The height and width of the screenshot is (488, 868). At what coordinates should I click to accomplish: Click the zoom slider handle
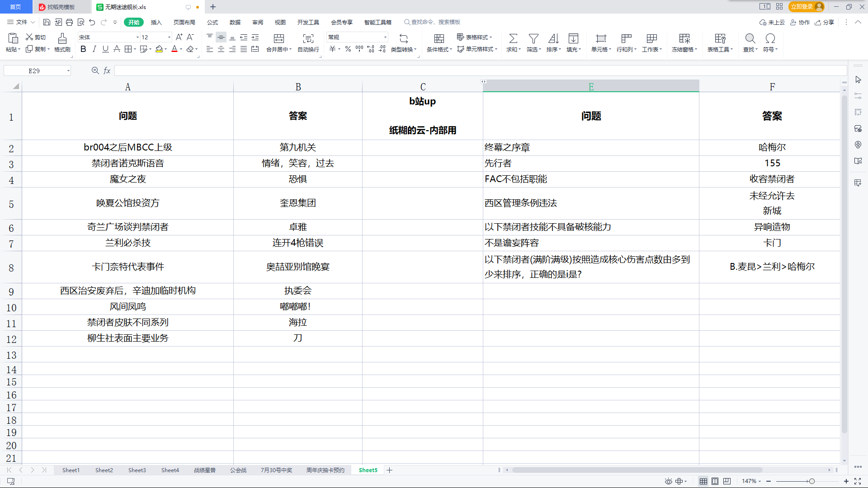click(812, 481)
